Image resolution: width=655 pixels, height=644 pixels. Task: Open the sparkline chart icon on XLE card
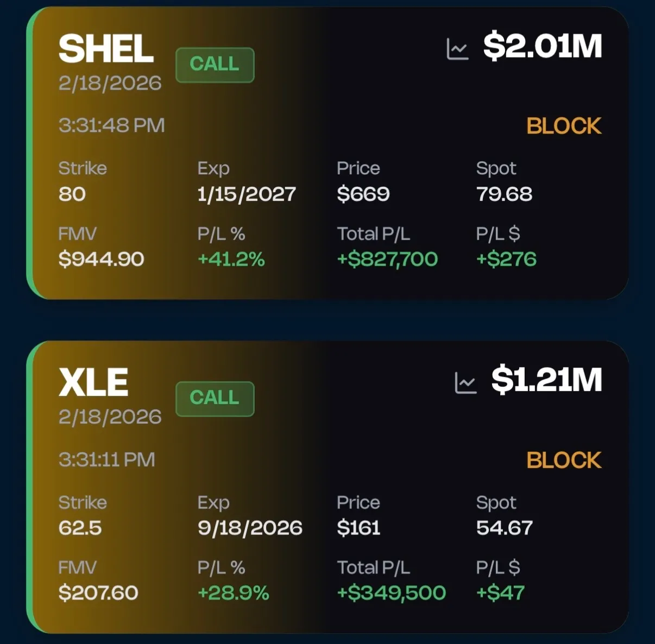465,382
